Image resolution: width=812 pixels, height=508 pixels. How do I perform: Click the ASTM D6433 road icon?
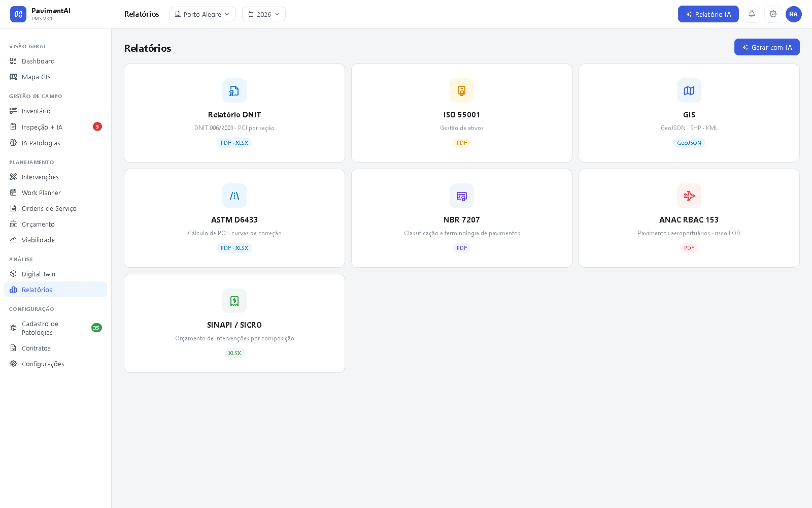tap(234, 196)
